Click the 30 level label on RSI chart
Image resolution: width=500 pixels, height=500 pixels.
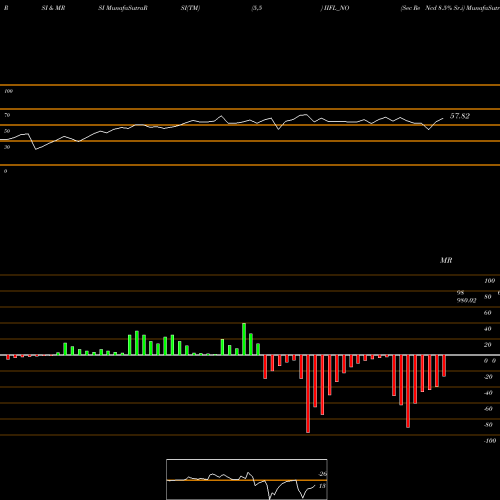point(7,147)
